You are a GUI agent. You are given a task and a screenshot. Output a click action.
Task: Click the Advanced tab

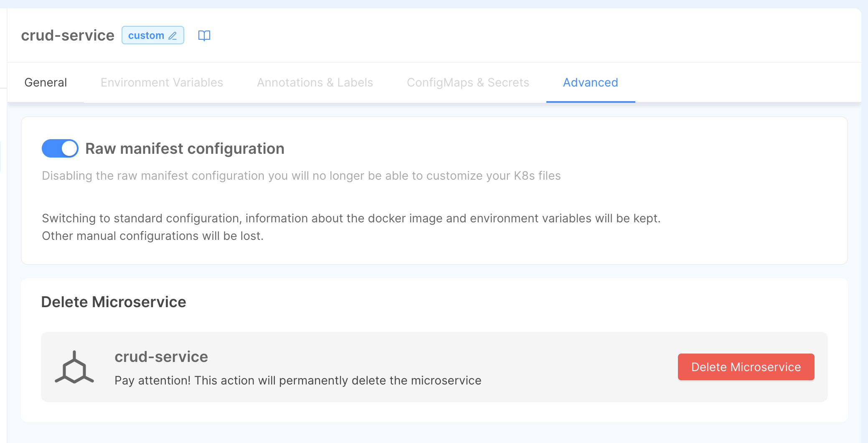point(590,82)
